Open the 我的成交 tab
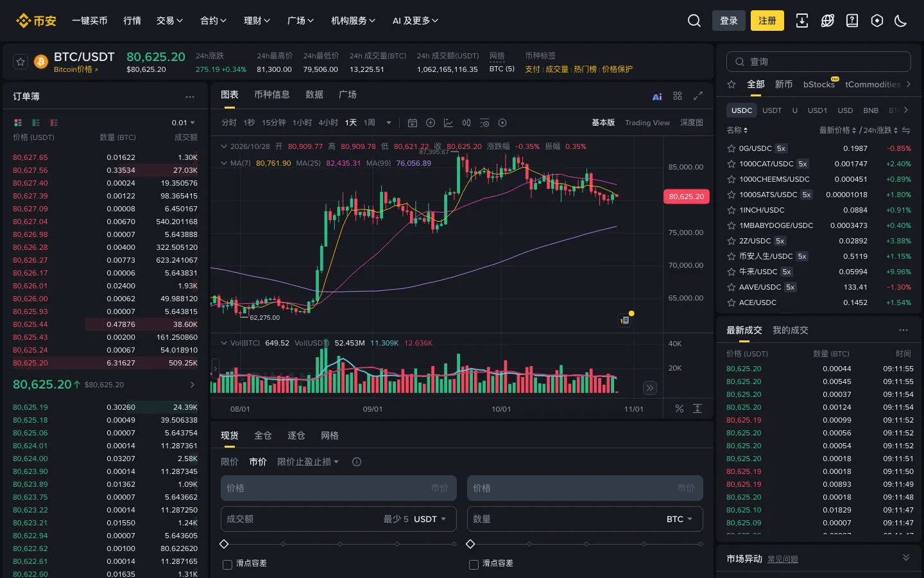The height and width of the screenshot is (578, 924). (791, 330)
